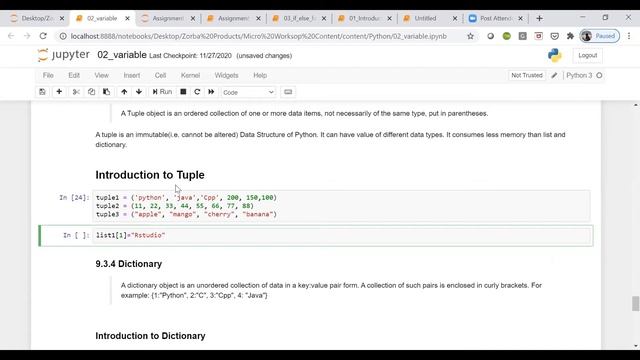Open the Chrome three-dot menu
Image resolution: width=640 pixels, height=360 pixels.
point(629,36)
